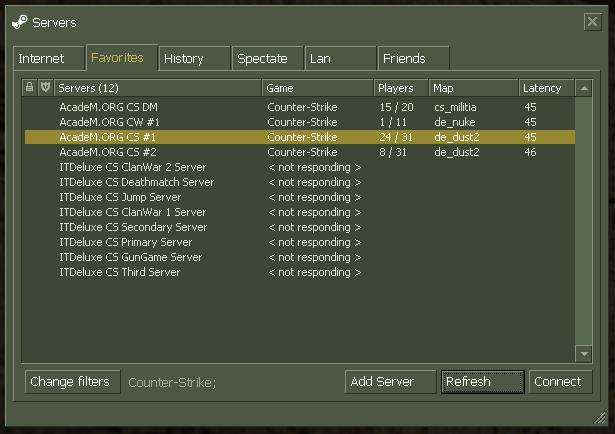
Task: Select the Favorites tab
Action: click(x=122, y=58)
